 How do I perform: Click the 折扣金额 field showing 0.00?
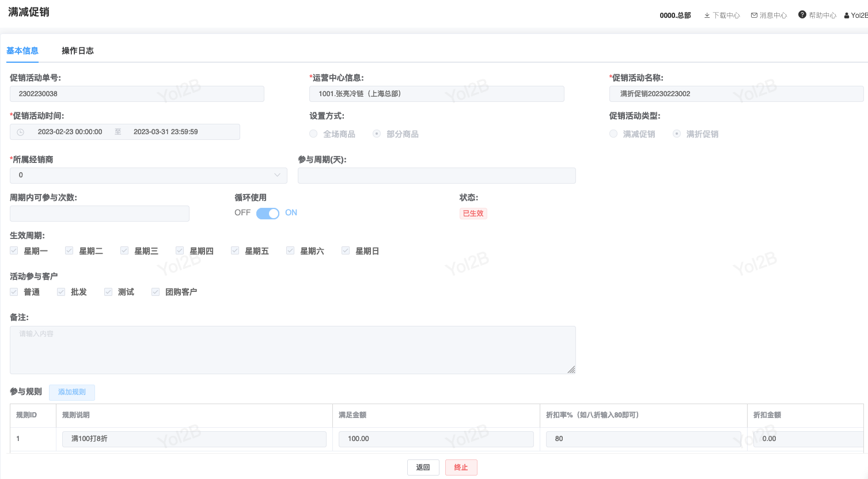(808, 439)
